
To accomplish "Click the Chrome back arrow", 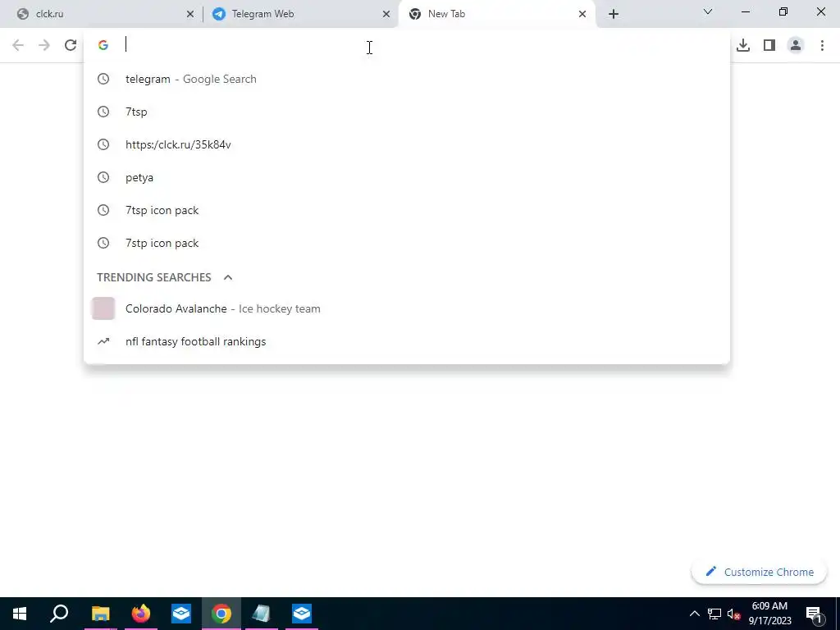I will click(18, 46).
